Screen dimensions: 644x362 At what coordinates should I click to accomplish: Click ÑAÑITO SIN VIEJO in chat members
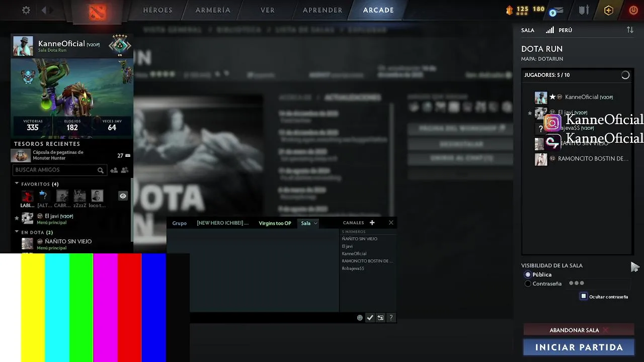point(360,239)
